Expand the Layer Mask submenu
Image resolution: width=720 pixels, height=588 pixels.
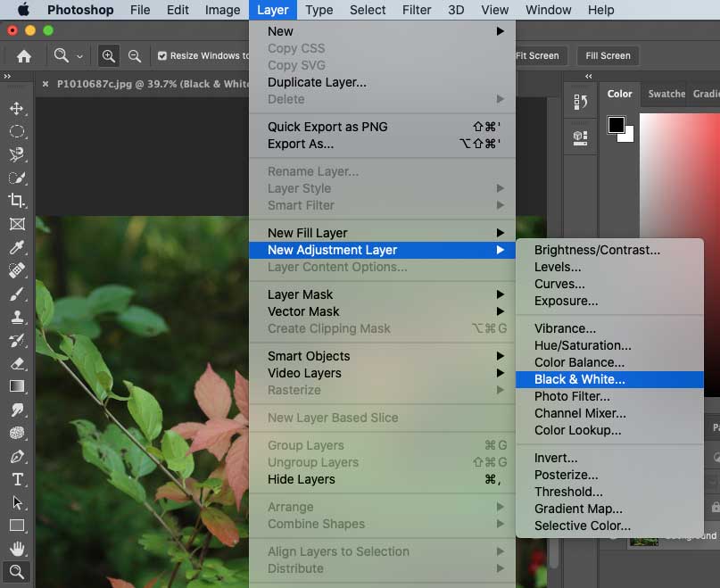[382, 294]
